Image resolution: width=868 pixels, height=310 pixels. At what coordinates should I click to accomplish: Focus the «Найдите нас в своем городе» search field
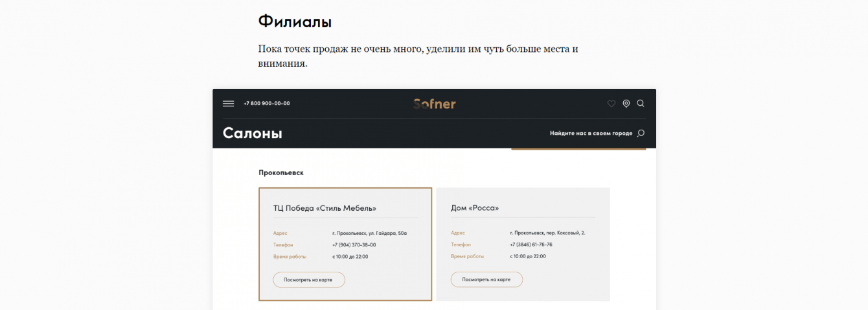[591, 134]
